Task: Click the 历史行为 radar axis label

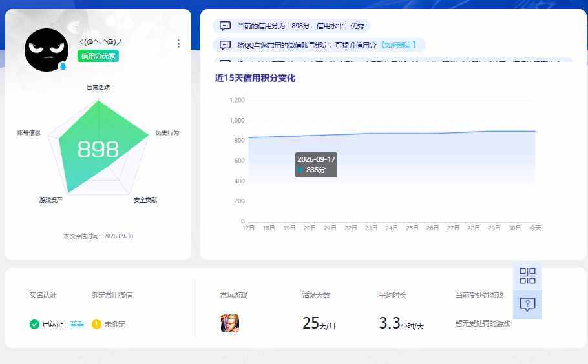Action: [167, 132]
